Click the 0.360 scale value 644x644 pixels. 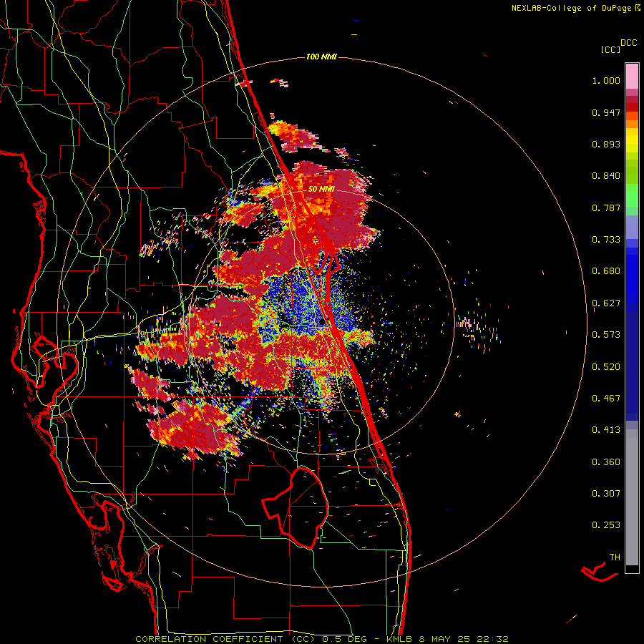click(606, 462)
